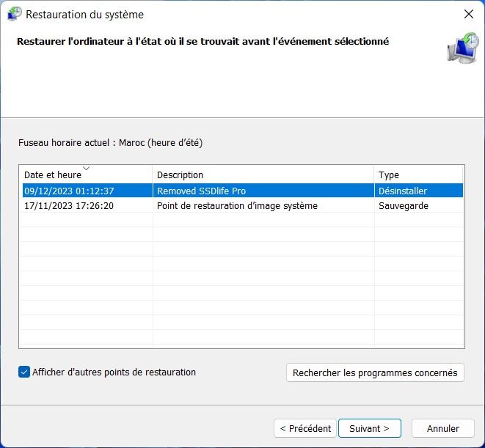This screenshot has height=448, width=485.
Task: Go back with the Précédent button
Action: point(305,428)
